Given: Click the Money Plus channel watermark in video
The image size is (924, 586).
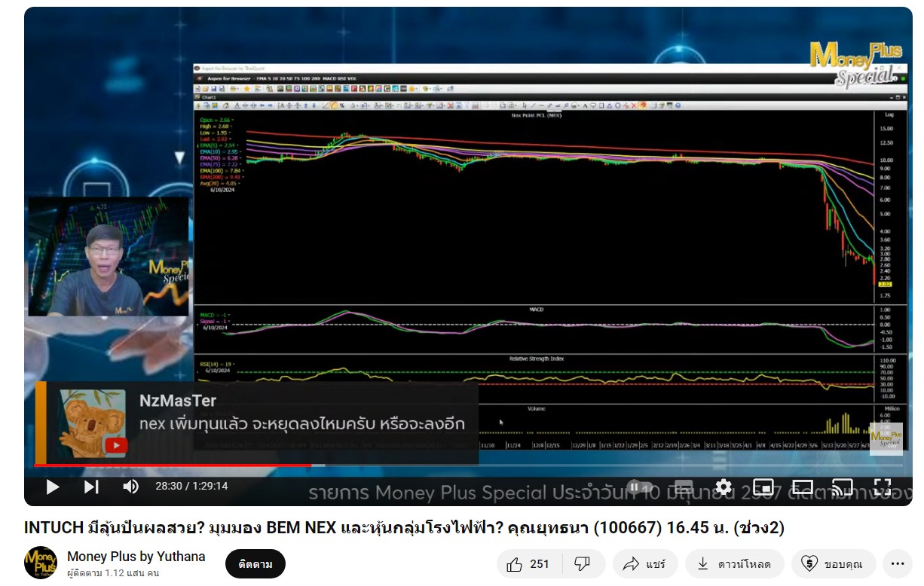Looking at the screenshot, I should pyautogui.click(x=886, y=438).
